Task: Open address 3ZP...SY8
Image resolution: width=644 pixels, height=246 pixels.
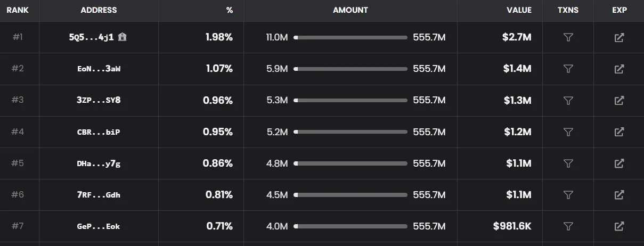Action: tap(99, 100)
